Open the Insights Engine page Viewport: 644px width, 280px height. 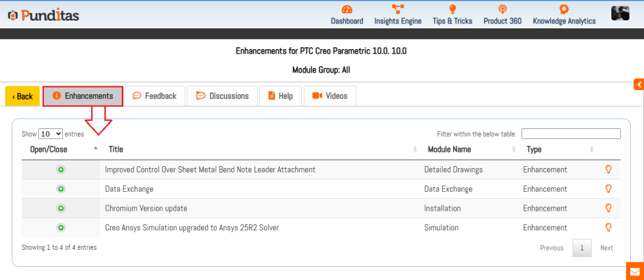[397, 14]
